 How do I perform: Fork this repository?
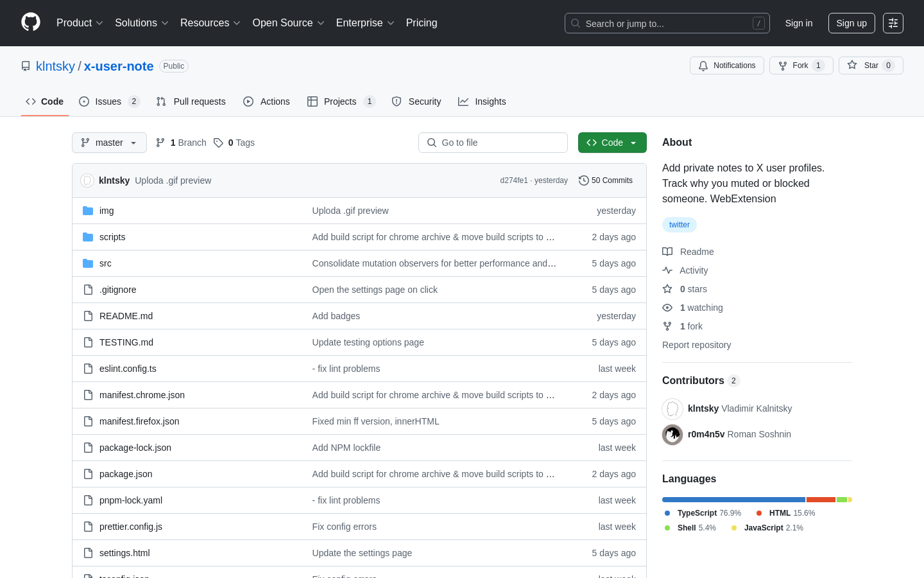coord(801,66)
